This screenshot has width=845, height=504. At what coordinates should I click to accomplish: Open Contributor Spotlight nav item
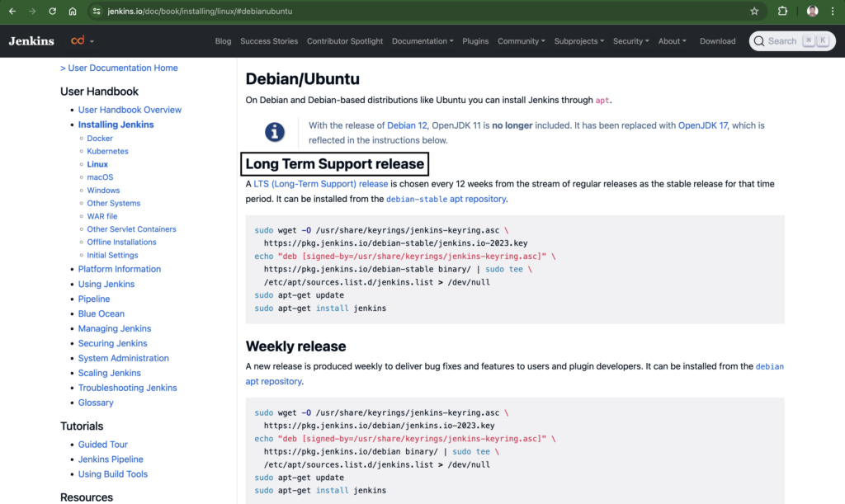coord(345,41)
